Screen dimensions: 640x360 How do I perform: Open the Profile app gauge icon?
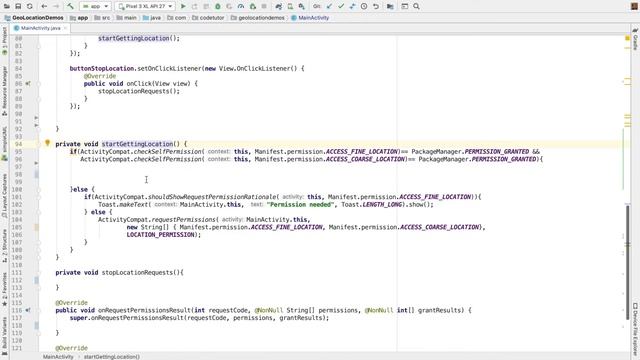point(241,6)
